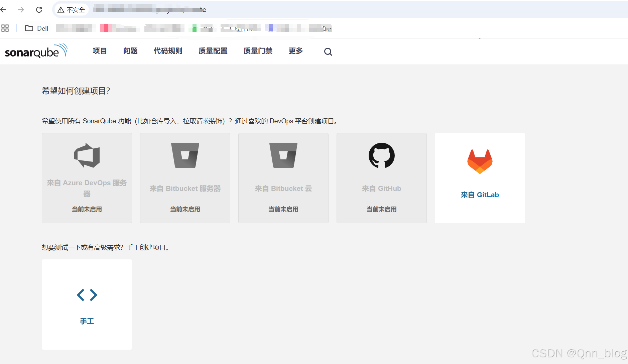This screenshot has height=364, width=628.
Task: Click the GitHub octocat icon
Action: click(381, 155)
